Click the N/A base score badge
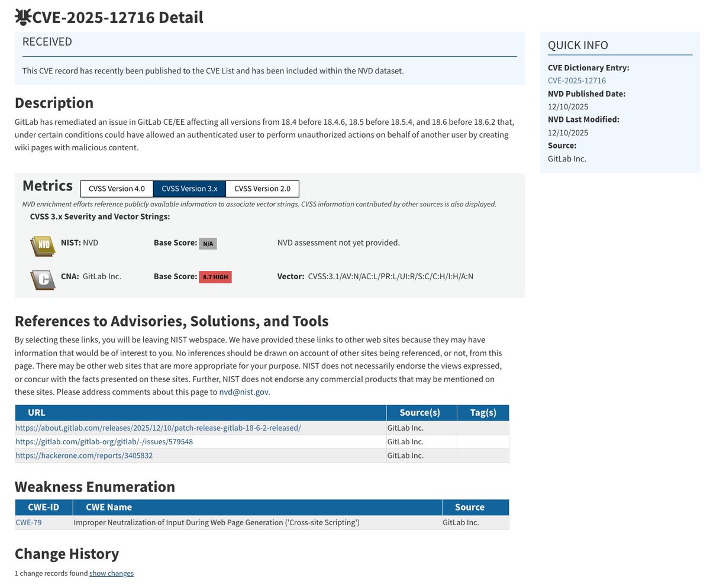 208,243
